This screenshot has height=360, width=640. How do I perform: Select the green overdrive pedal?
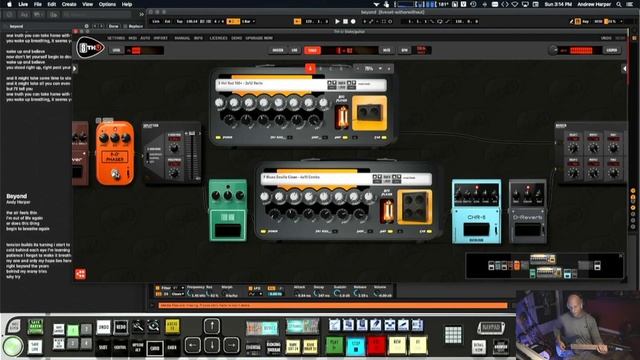coord(228,210)
